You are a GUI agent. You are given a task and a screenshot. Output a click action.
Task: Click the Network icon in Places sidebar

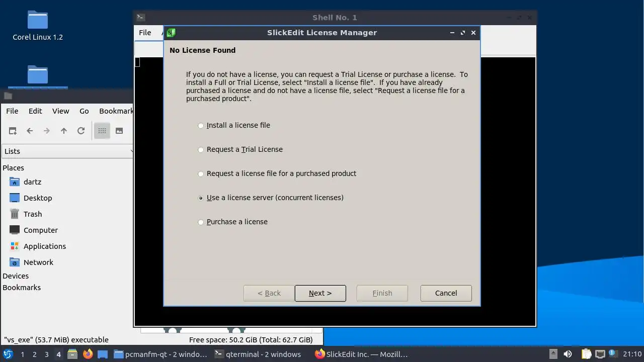pyautogui.click(x=15, y=262)
